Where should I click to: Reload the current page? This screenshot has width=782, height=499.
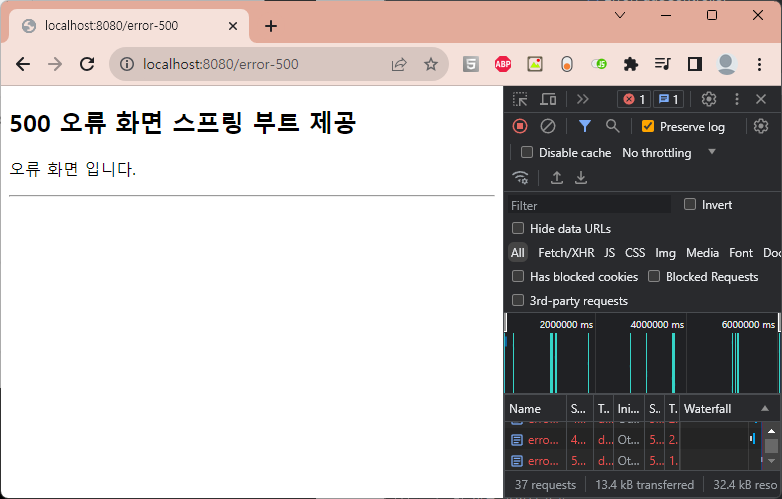87,64
